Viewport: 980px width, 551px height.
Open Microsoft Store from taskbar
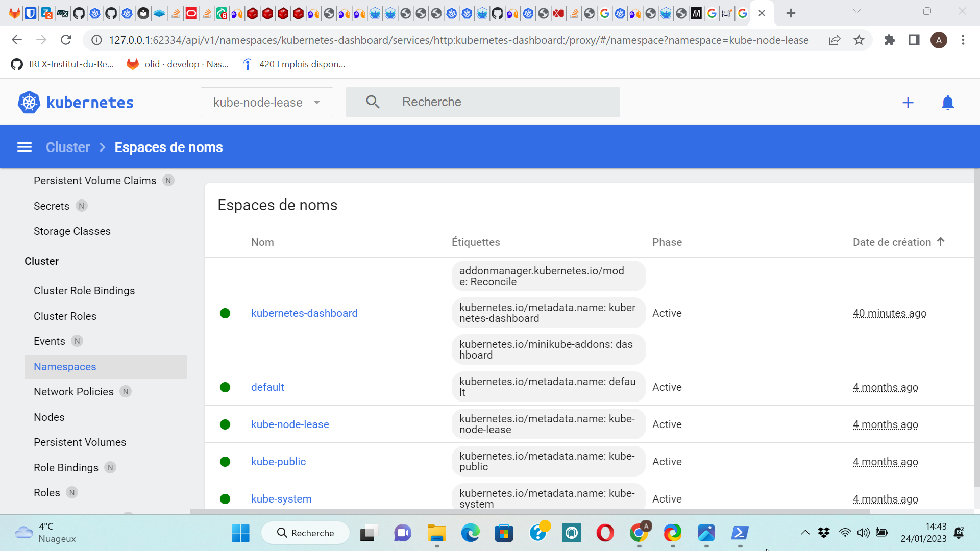point(504,533)
